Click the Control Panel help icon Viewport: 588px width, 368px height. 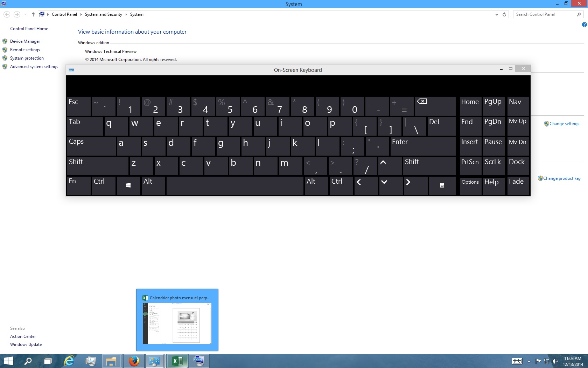[584, 25]
